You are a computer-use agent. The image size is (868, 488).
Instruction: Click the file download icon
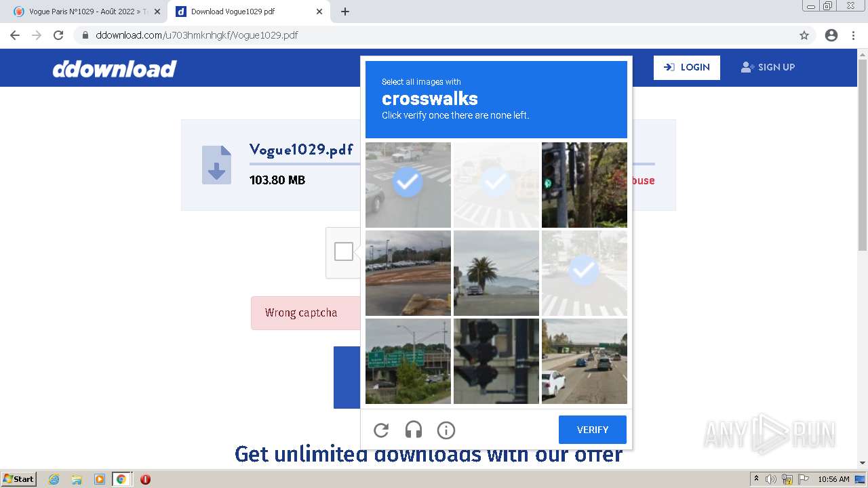pos(216,165)
